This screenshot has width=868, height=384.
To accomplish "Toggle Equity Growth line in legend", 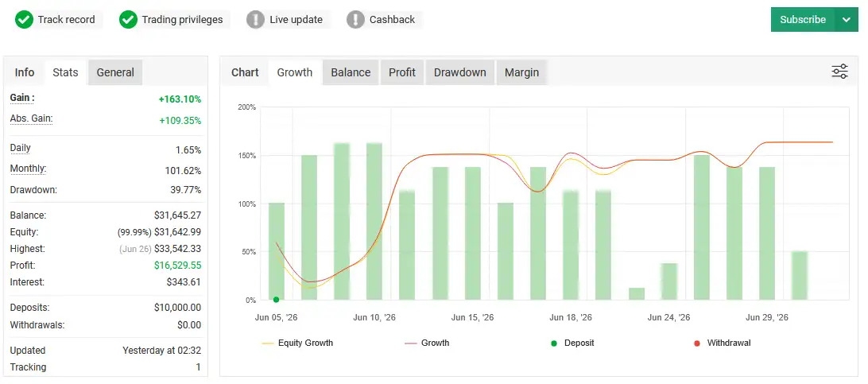I will tap(297, 343).
